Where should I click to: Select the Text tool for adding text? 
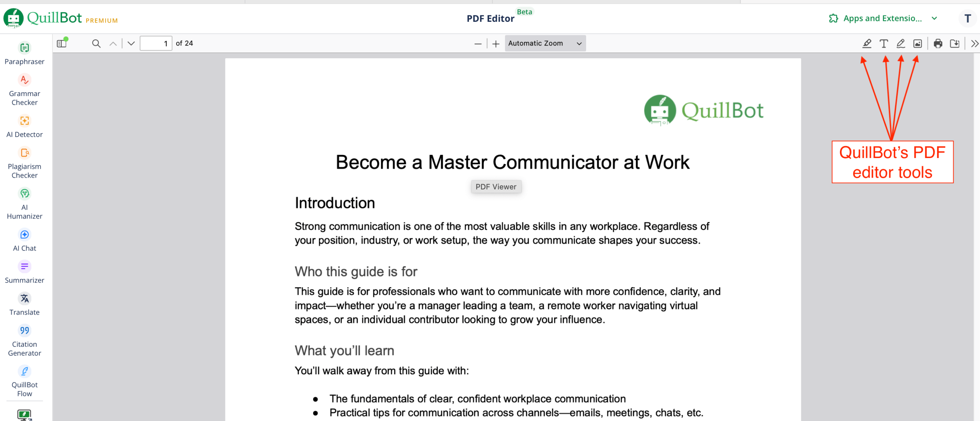884,43
